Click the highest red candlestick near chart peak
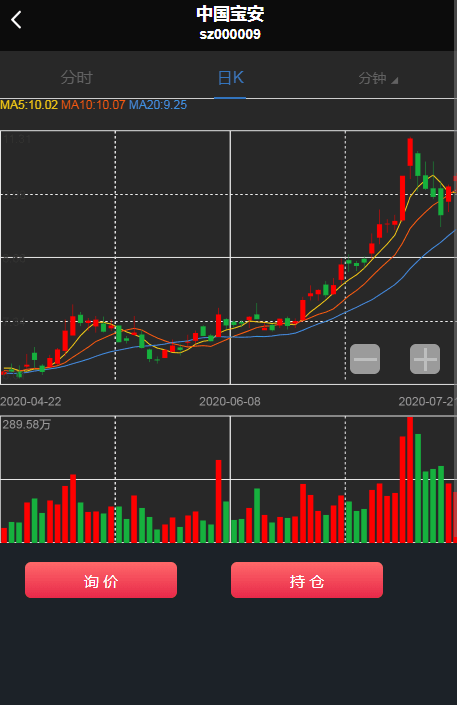 click(410, 153)
